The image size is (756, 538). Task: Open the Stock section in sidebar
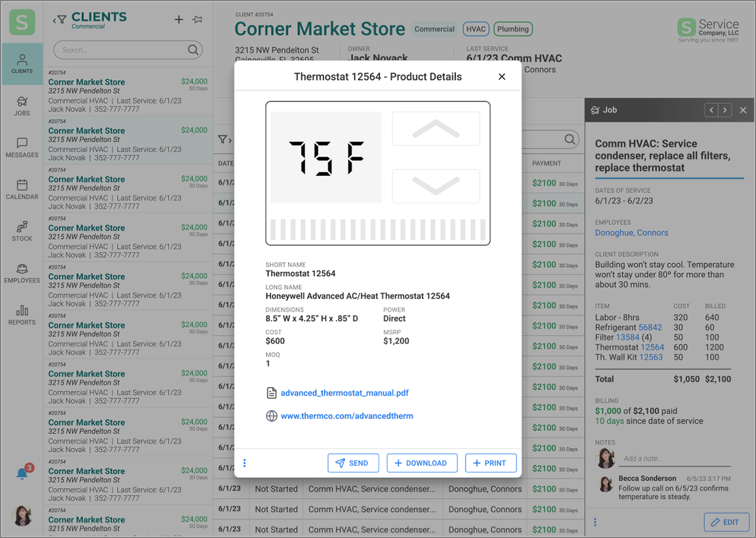[22, 231]
